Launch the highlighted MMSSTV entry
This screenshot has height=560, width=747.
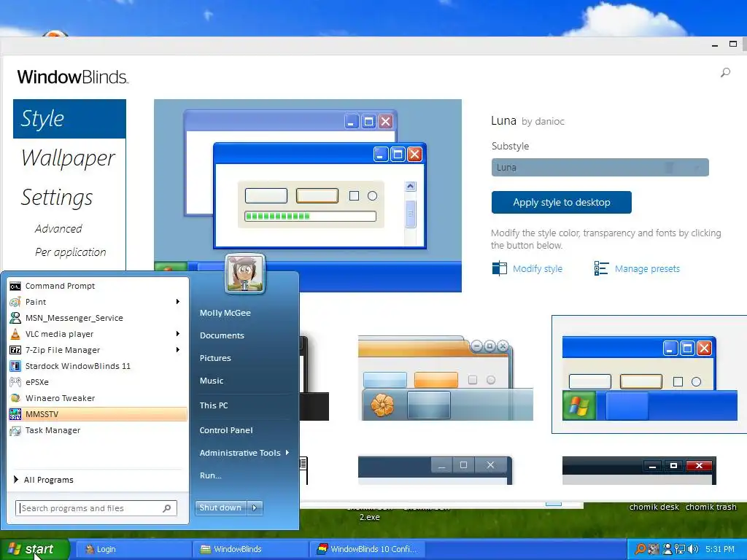tap(98, 414)
